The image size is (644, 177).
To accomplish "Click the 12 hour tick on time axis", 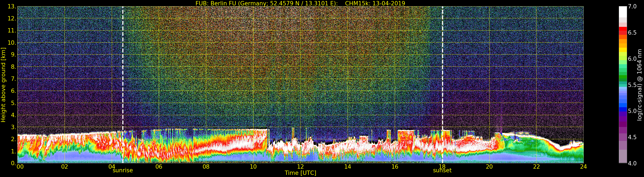I will (x=300, y=167).
